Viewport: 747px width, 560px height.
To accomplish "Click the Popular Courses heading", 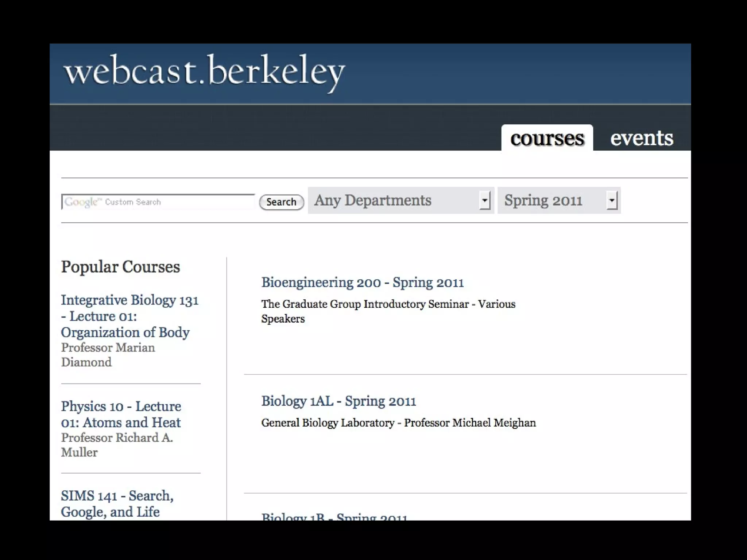I will point(120,267).
